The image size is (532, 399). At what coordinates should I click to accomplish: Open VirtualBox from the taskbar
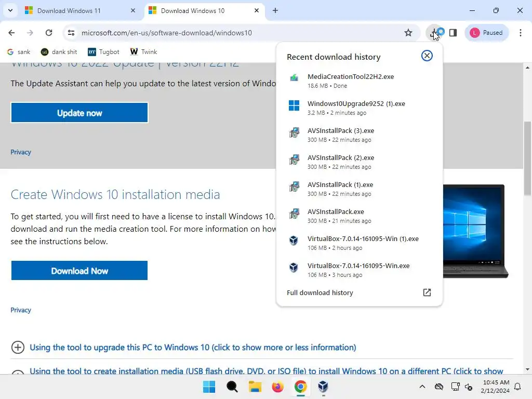(323, 387)
